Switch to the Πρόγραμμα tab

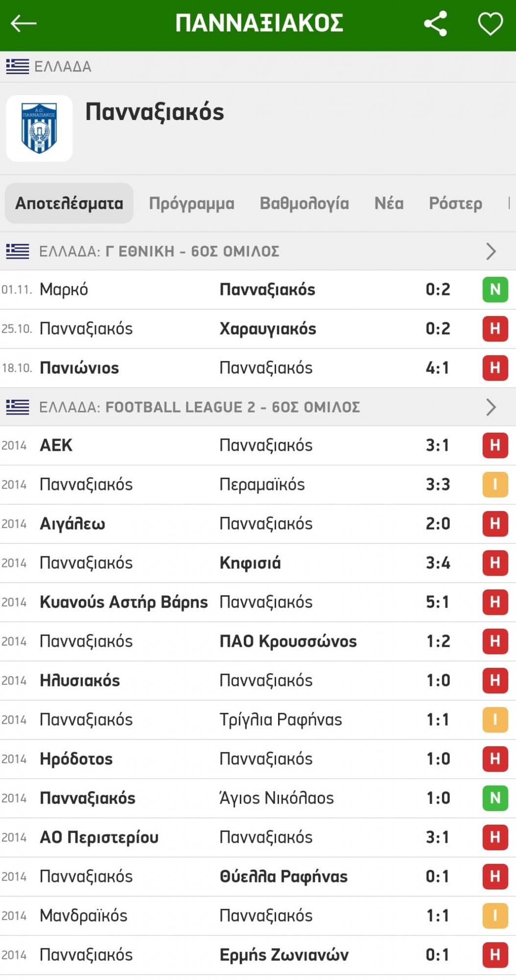[x=191, y=203]
